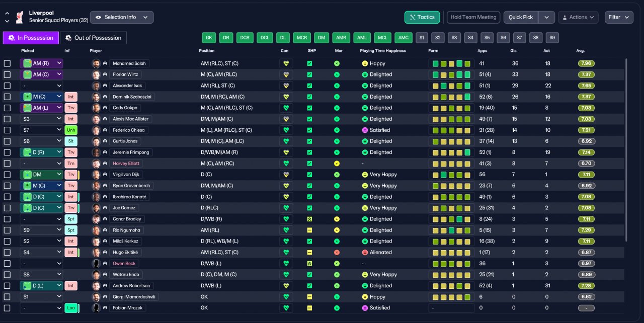Click the Quick Pick button

coord(521,17)
